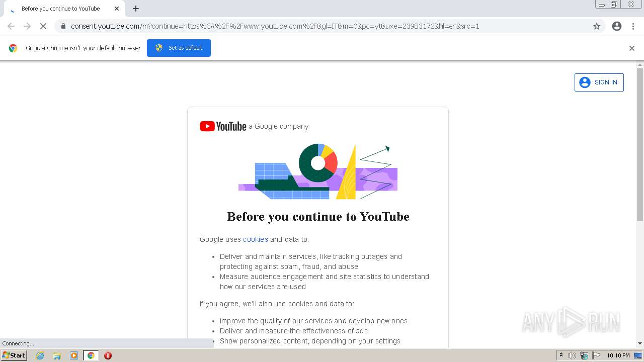
Task: Click 'If you agree, we'll also use cookies' text
Action: [277, 304]
